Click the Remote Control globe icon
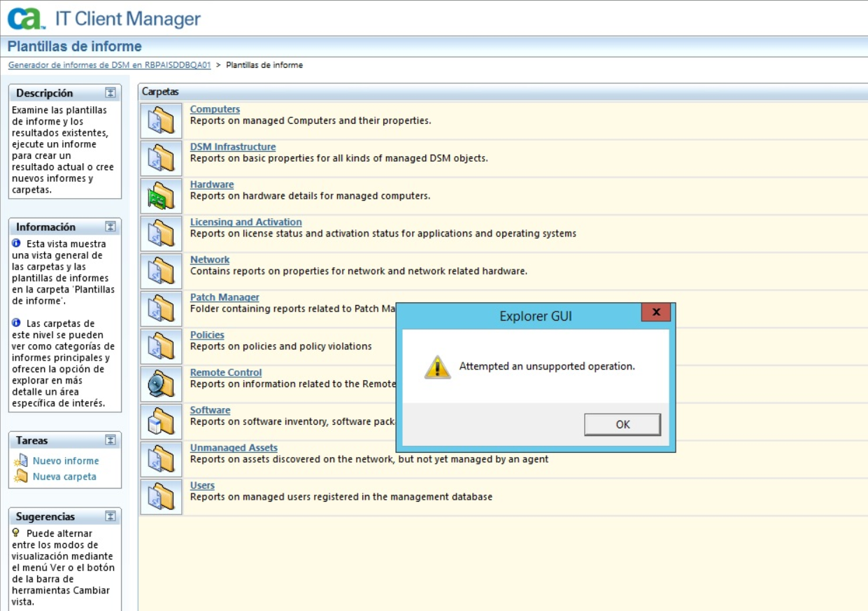868x611 pixels. tap(161, 382)
